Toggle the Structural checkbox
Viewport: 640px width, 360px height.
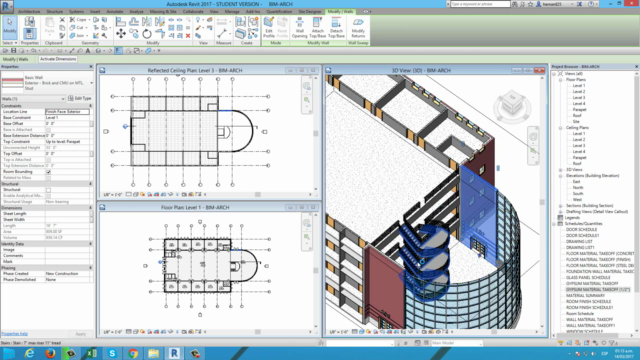pos(49,190)
